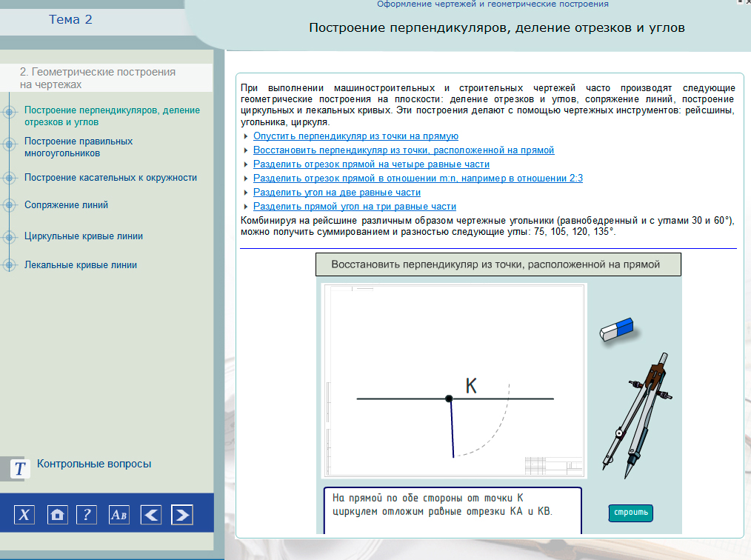Image resolution: width=751 pixels, height=560 pixels.
Task: Select the compass drawing instrument
Action: pos(636,416)
